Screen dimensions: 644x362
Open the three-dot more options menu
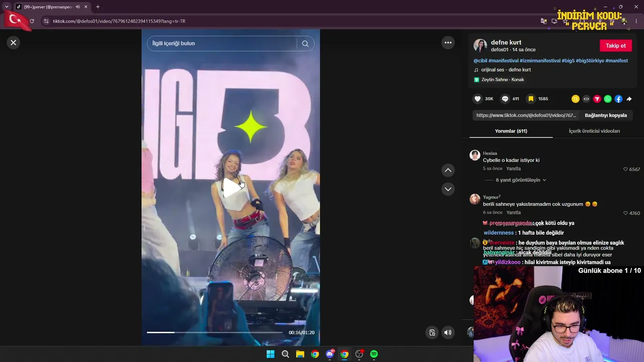(448, 43)
